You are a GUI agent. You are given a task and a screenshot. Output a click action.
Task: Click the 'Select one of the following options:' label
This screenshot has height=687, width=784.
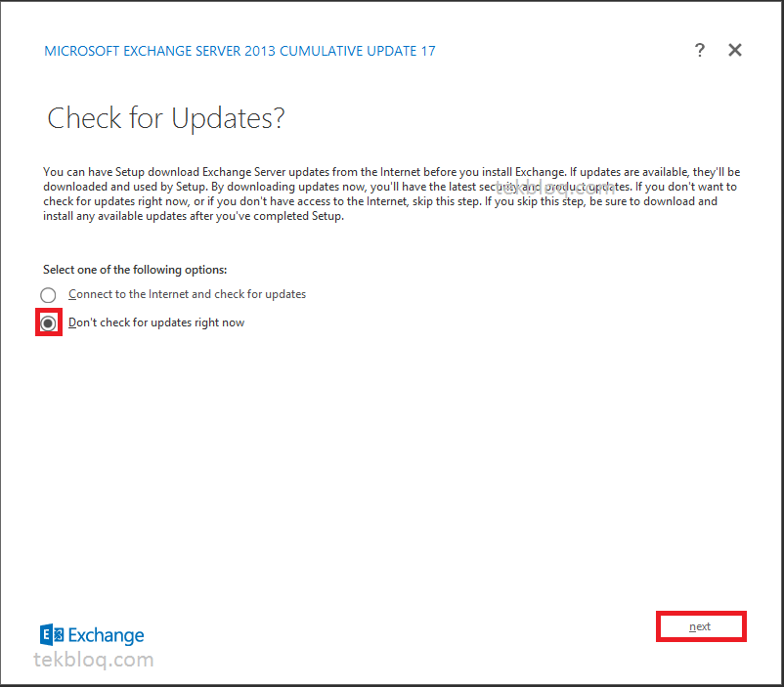coord(135,270)
